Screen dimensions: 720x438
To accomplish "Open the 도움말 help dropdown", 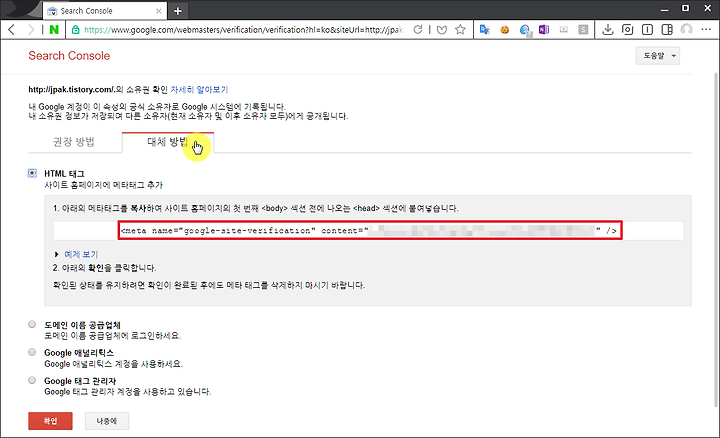I will point(658,56).
